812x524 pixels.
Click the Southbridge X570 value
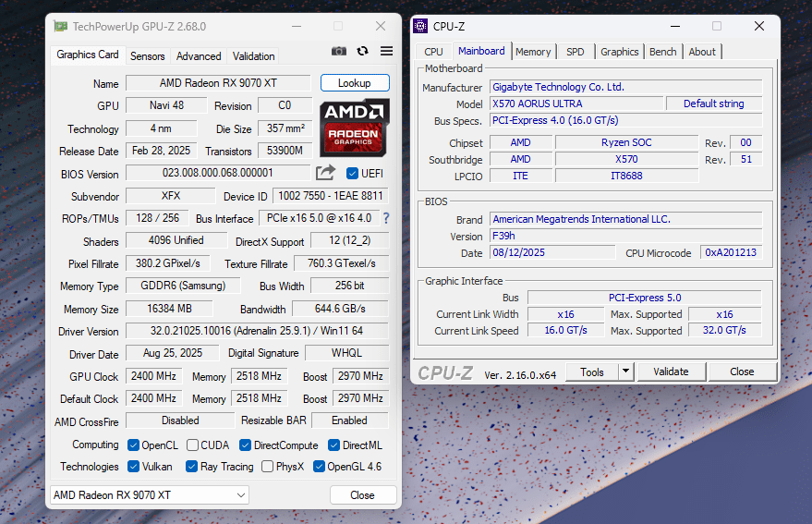[626, 159]
